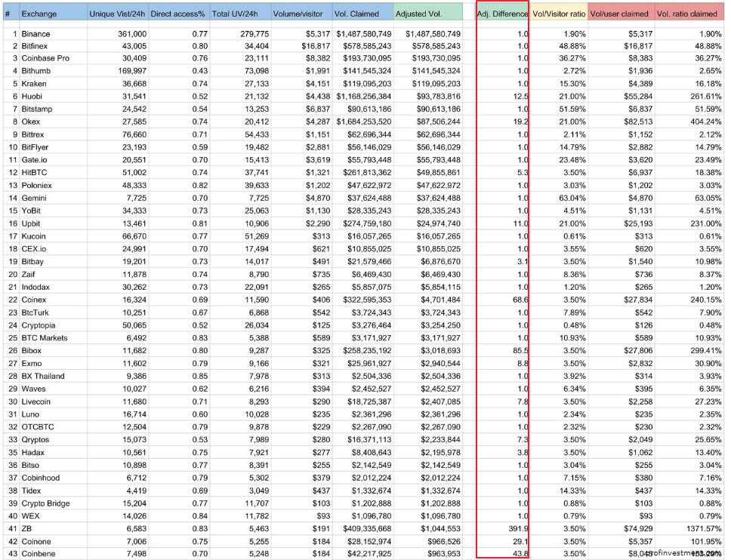The image size is (731, 560).
Task: Click the "CEX.io" exchange cell
Action: point(34,249)
